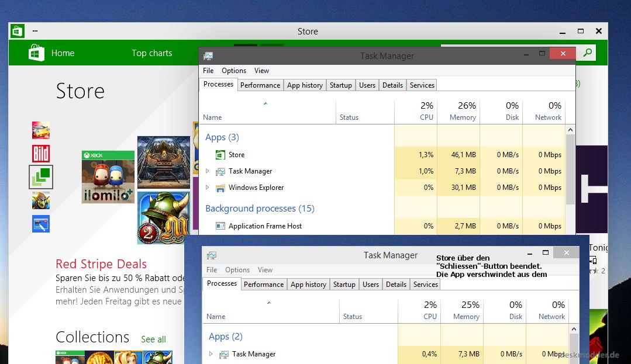Click scroll-up arrow in lower Task Manager
This screenshot has width=631, height=364.
[x=574, y=329]
